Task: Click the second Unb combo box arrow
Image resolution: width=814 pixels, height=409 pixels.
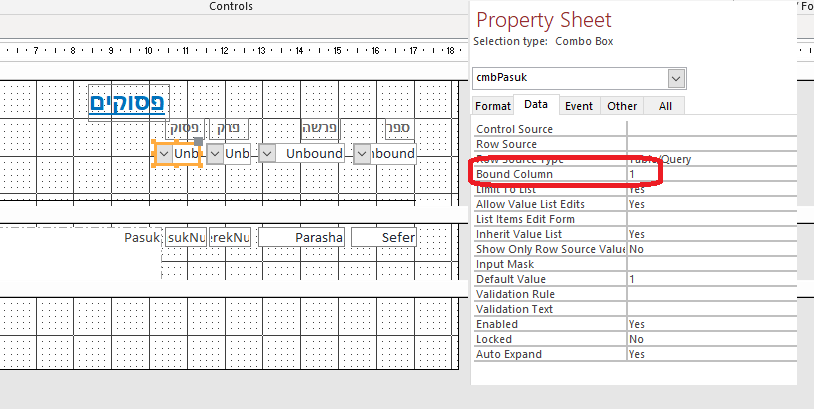Action: [215, 154]
